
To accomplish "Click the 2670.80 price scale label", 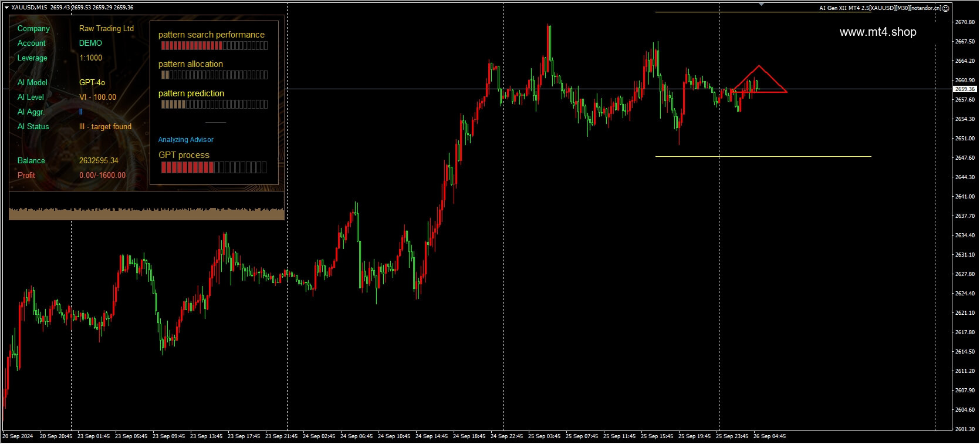I will pyautogui.click(x=965, y=22).
